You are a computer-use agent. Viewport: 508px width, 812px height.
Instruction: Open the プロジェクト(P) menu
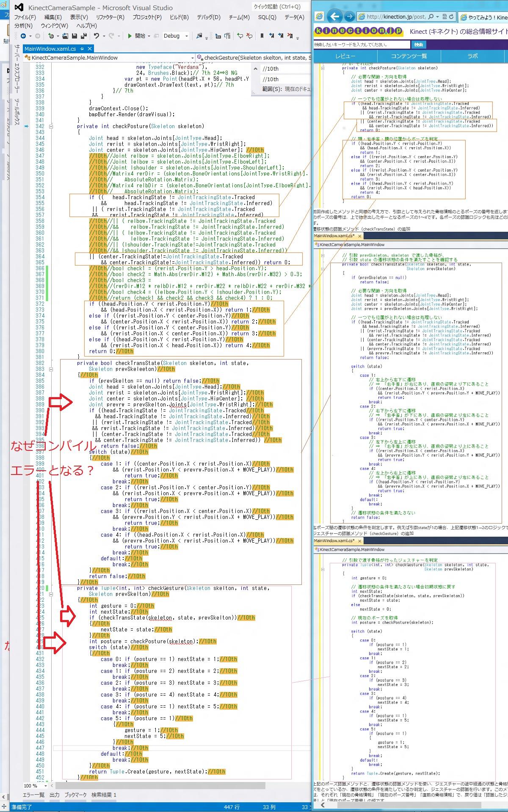pos(147,17)
